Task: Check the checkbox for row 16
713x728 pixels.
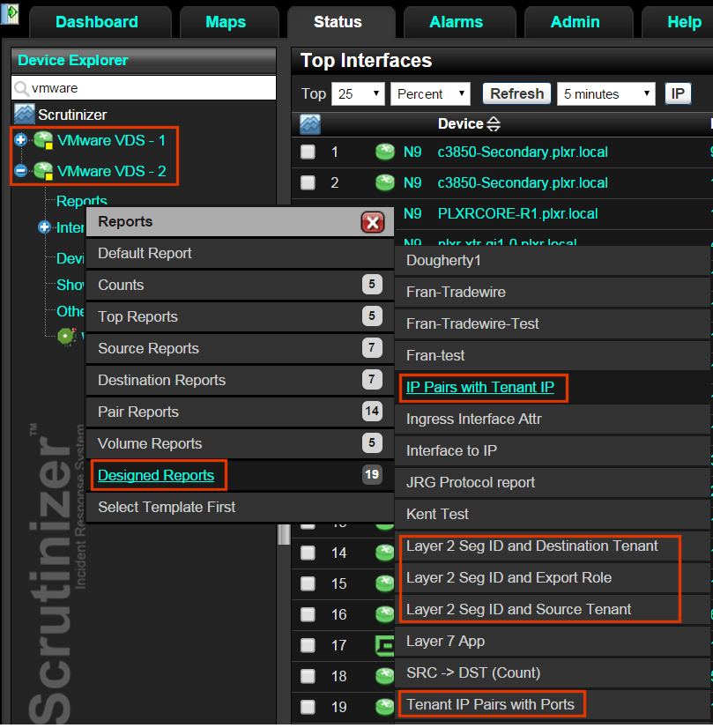Action: tap(308, 614)
